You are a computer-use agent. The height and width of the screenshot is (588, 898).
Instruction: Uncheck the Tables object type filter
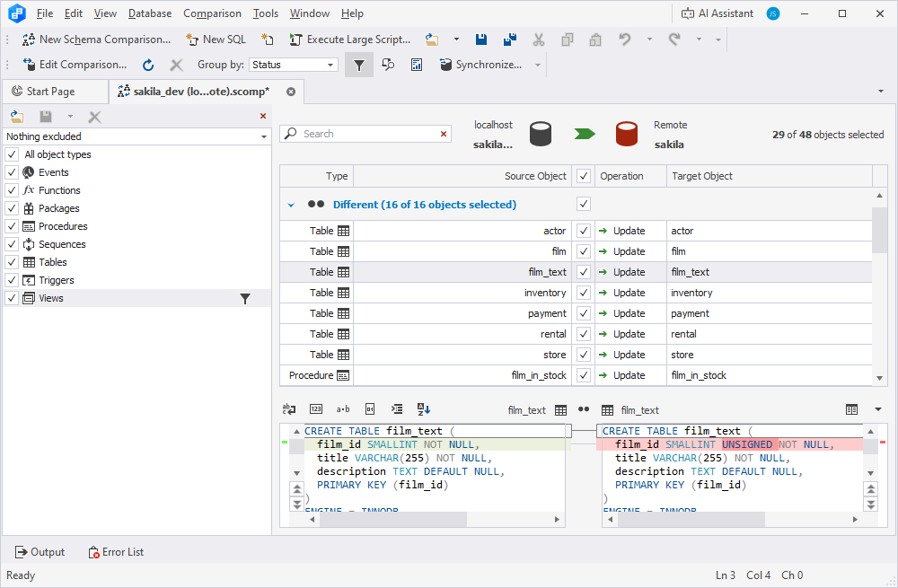click(11, 262)
